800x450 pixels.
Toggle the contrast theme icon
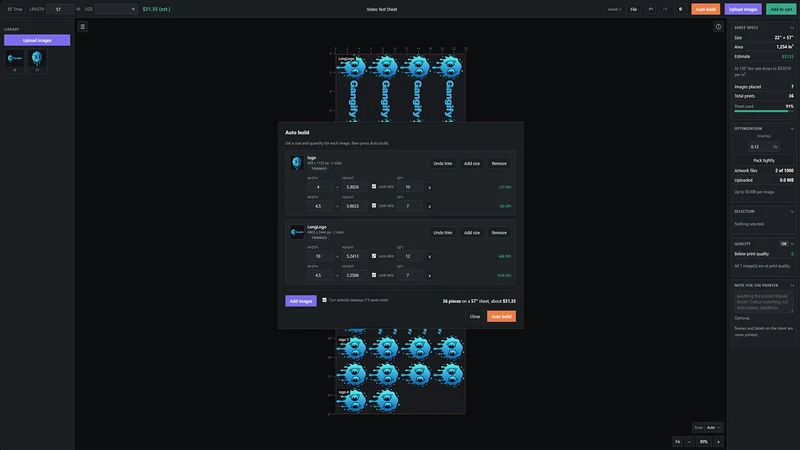click(x=680, y=9)
